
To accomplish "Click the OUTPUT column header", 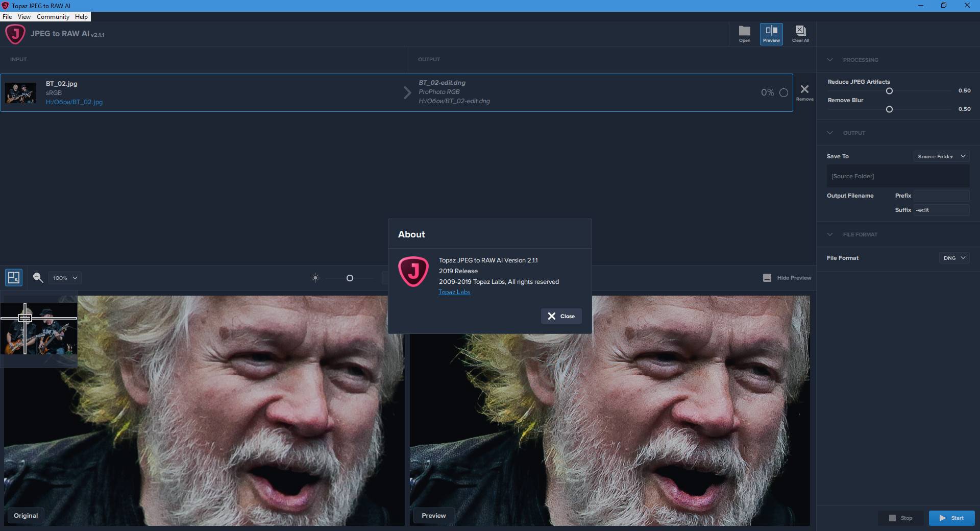I will [x=429, y=59].
